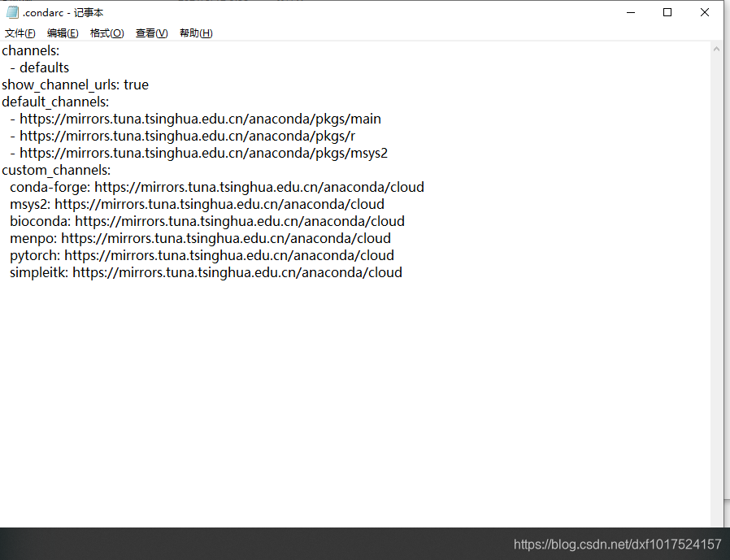Click the maximize window button

pos(667,12)
